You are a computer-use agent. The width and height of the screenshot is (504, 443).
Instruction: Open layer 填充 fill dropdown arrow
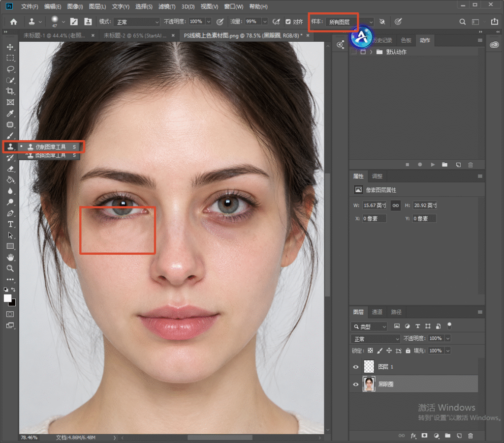448,351
